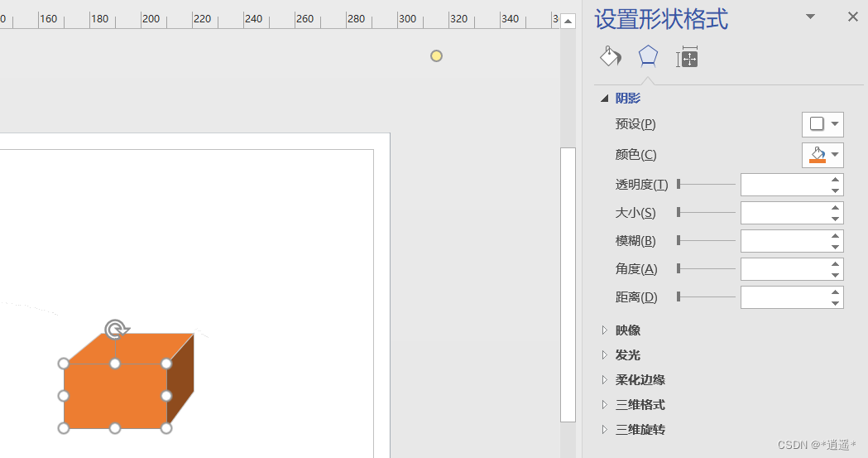This screenshot has height=458, width=868.
Task: Open the task pane options dropdown arrow
Action: 810,17
